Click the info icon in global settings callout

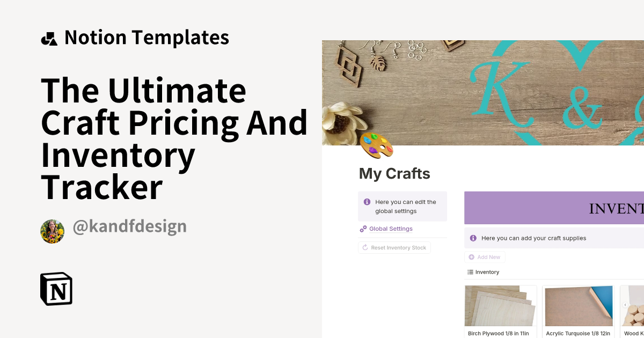367,202
